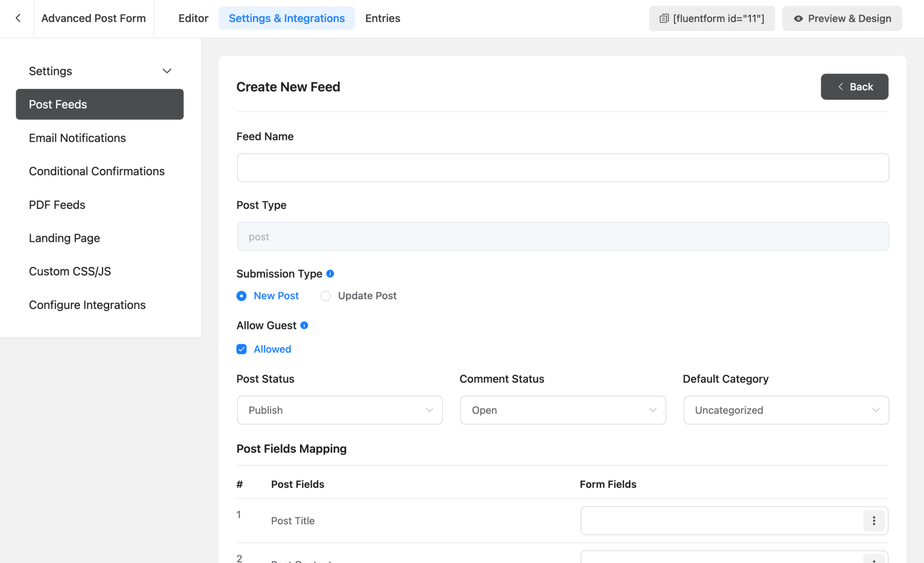Switch to the Editor tab
This screenshot has width=924, height=563.
[x=193, y=18]
